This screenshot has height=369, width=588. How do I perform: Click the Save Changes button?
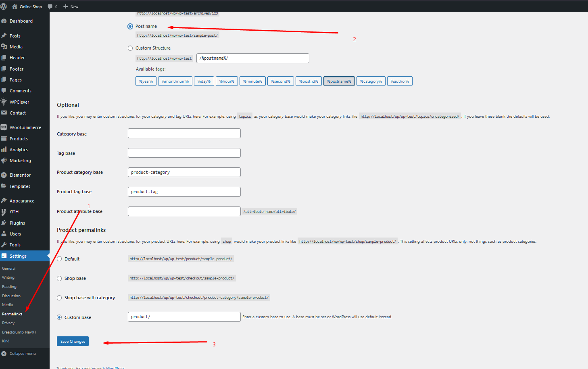click(x=73, y=342)
